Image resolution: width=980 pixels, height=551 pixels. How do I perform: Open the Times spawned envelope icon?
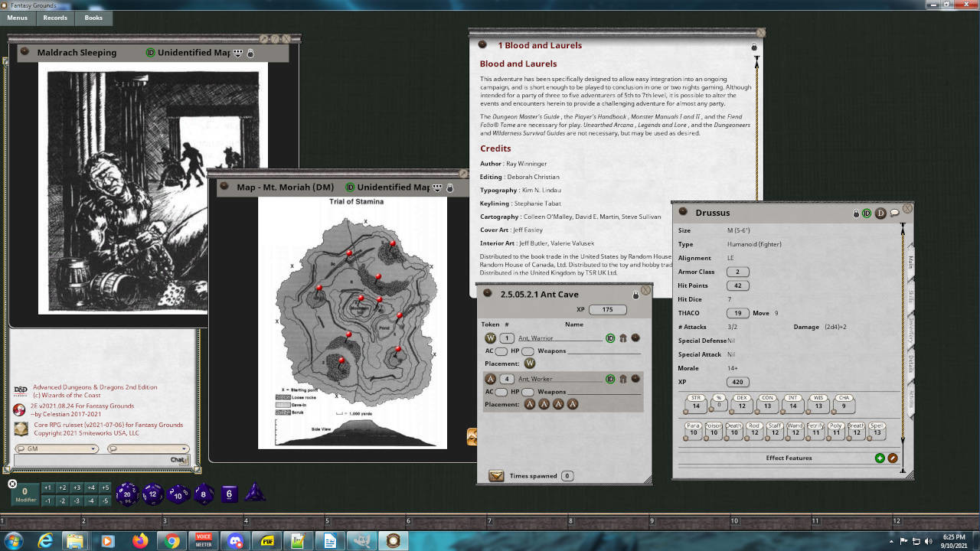point(495,475)
